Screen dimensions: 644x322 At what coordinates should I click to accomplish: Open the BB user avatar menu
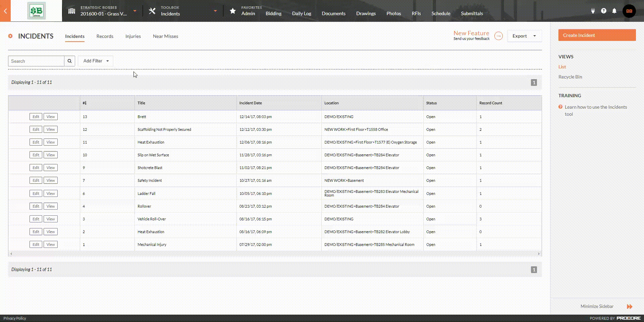pyautogui.click(x=629, y=11)
